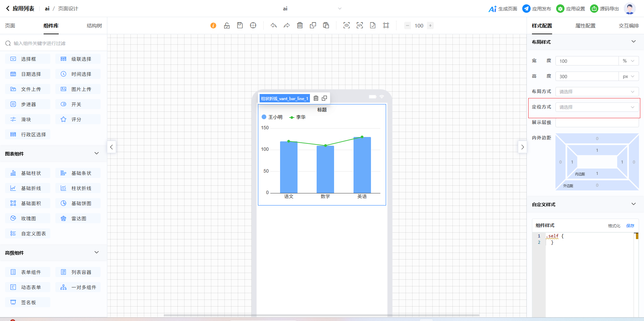Increase zoom with the plus button
The image size is (644, 321).
pyautogui.click(x=430, y=26)
